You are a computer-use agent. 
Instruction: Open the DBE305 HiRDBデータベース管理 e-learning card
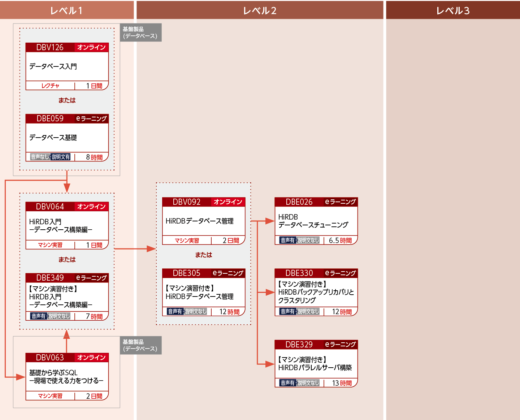(204, 293)
